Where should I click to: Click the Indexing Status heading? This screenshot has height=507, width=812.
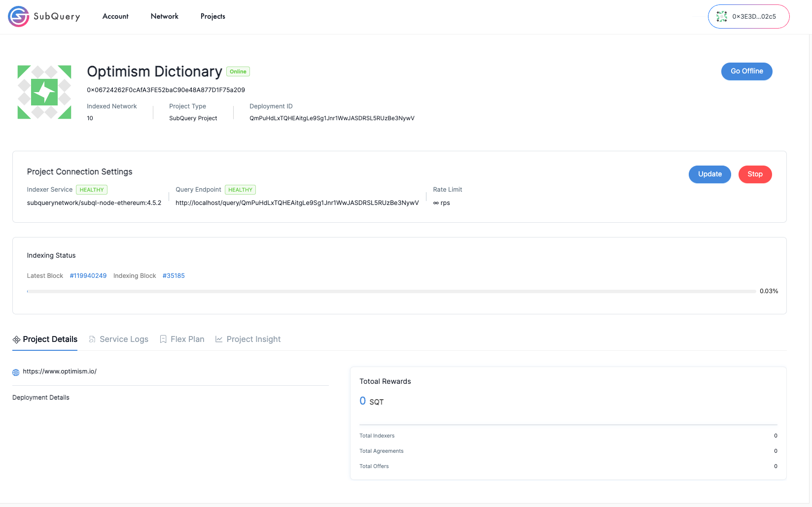pyautogui.click(x=51, y=256)
